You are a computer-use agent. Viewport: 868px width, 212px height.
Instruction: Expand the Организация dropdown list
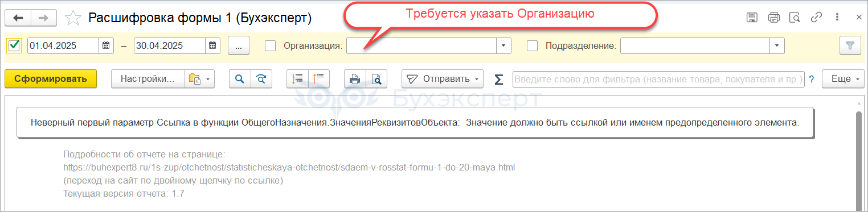coord(503,46)
